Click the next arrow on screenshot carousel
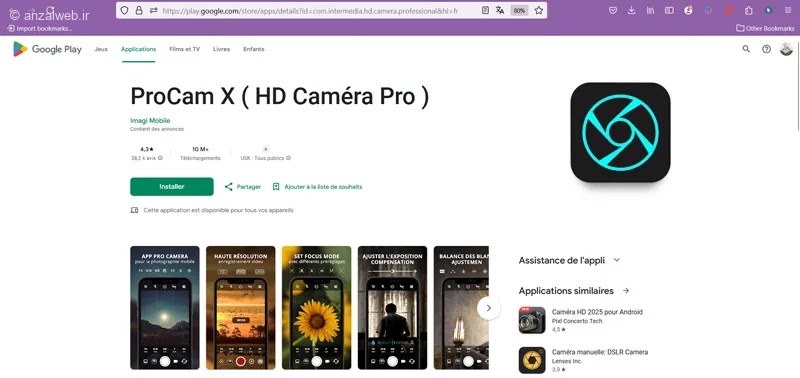Viewport: 800px width, 378px height. pyautogui.click(x=489, y=308)
